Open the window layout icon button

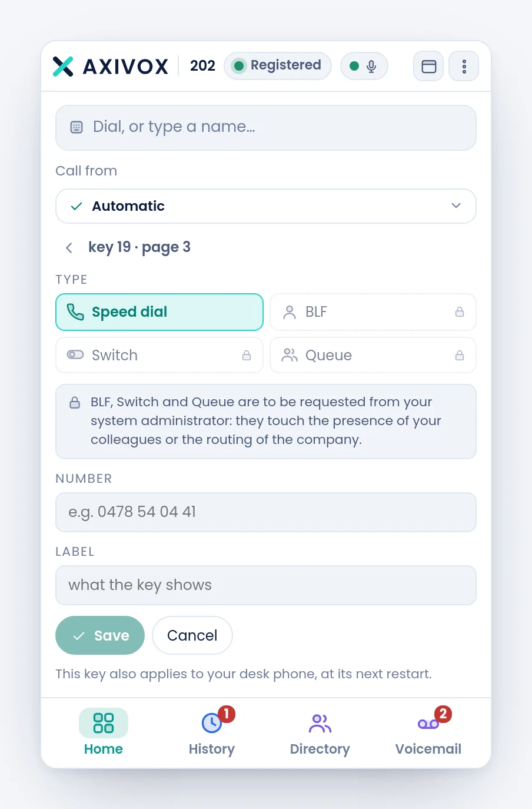click(428, 66)
